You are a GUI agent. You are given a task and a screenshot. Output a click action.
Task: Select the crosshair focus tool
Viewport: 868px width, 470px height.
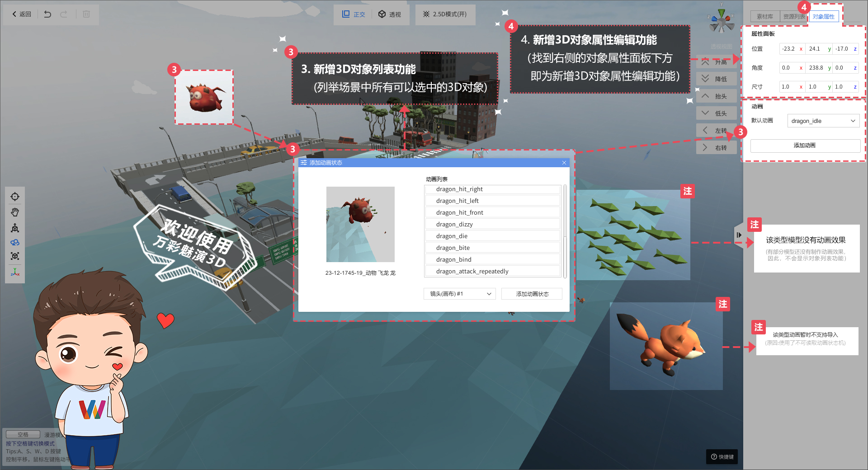pyautogui.click(x=15, y=197)
